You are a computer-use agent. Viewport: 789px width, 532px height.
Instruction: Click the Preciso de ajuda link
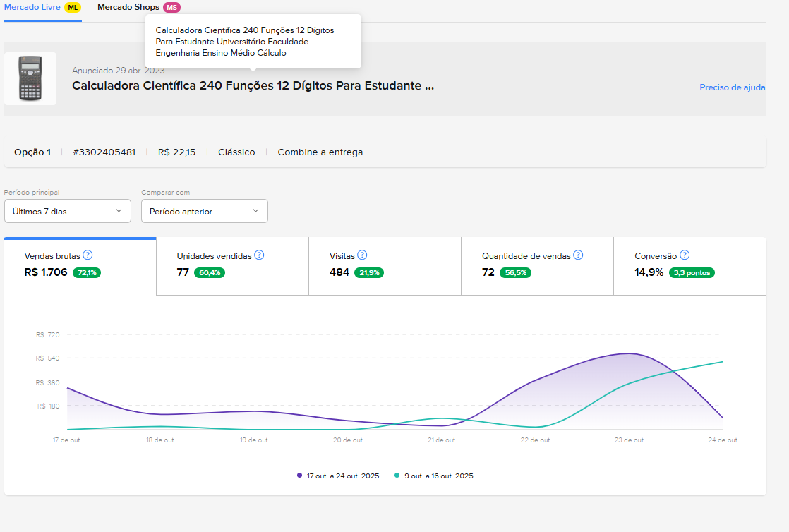coord(732,87)
